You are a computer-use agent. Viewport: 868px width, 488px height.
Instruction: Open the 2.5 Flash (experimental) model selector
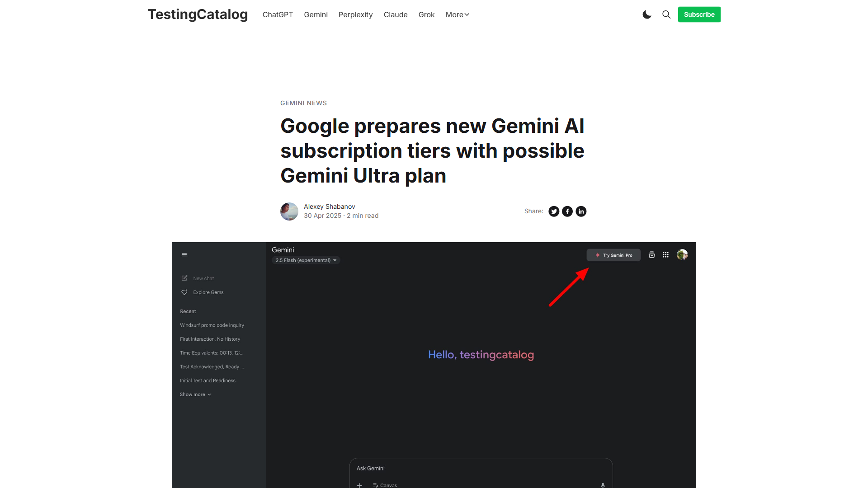point(306,260)
